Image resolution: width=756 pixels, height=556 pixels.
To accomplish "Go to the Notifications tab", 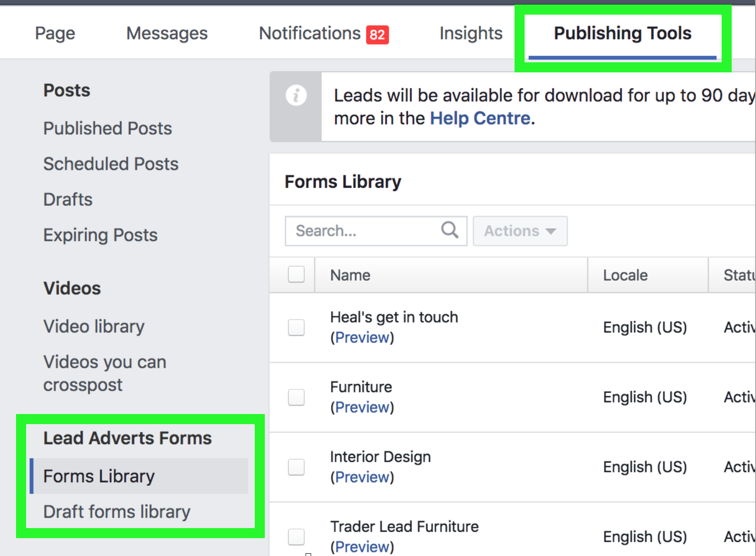I will [x=310, y=33].
